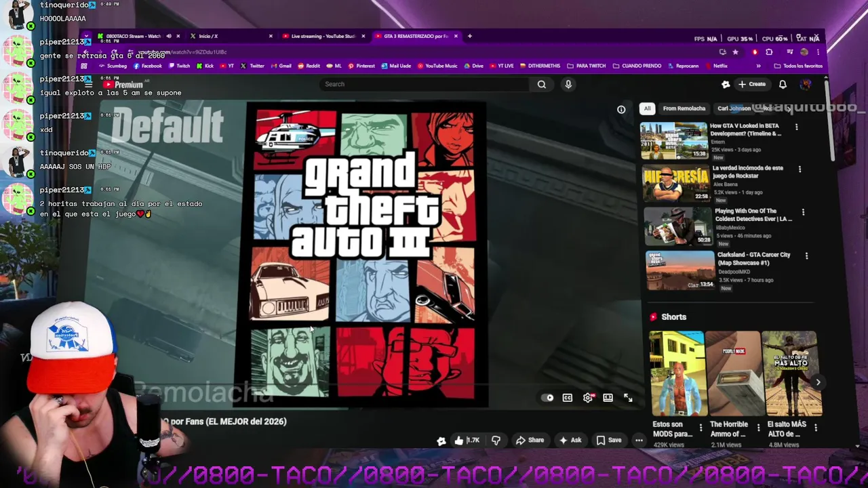Click the remix icon left of like
This screenshot has width=868, height=488.
click(x=441, y=441)
